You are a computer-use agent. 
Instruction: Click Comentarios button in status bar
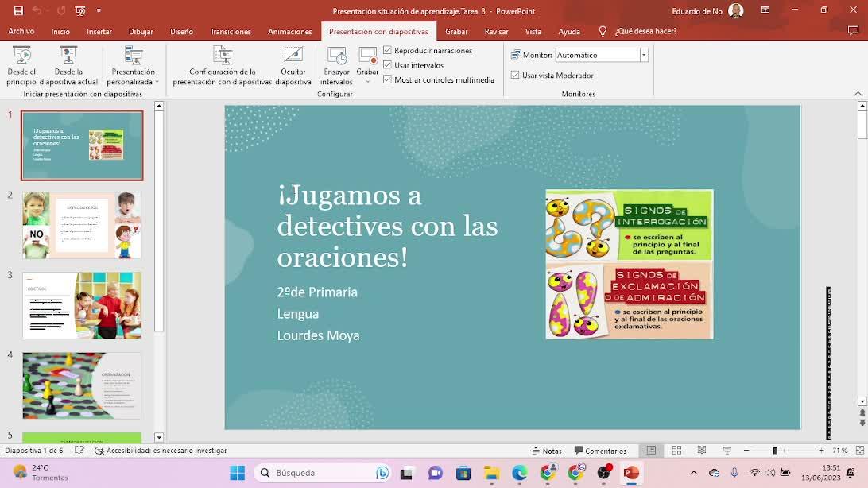[x=600, y=451]
